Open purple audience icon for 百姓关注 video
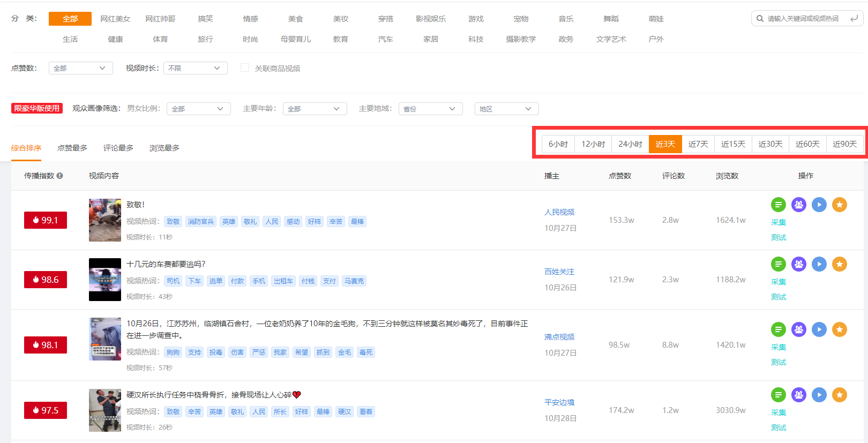 pos(798,264)
